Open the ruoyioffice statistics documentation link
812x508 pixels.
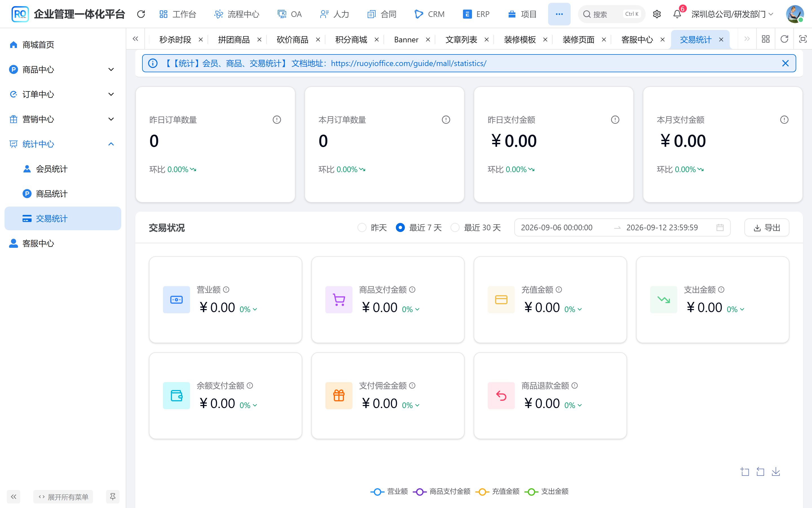point(408,63)
